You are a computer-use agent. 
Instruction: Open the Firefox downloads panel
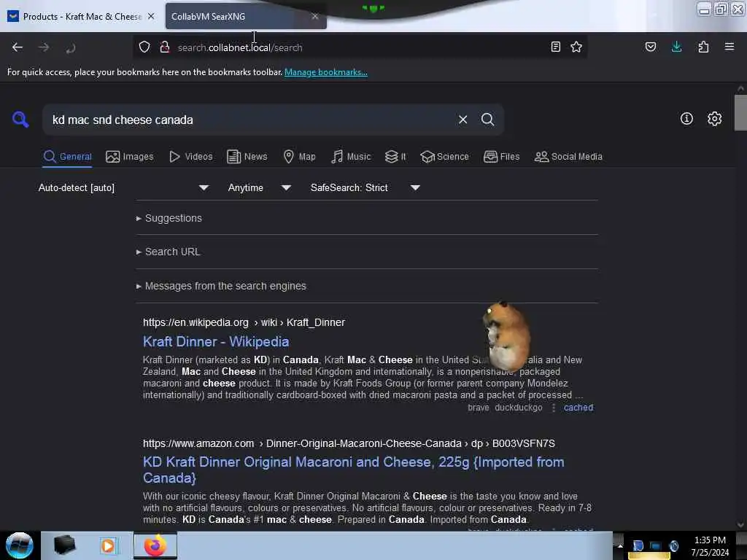676,47
